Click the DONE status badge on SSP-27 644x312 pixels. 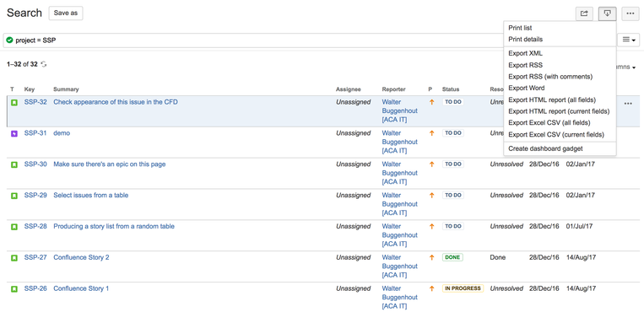452,257
